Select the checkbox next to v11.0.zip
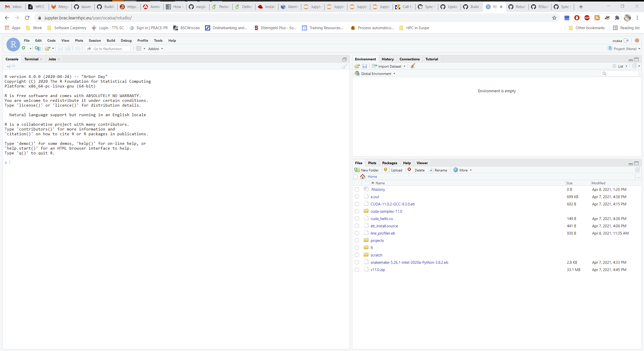 [357, 270]
